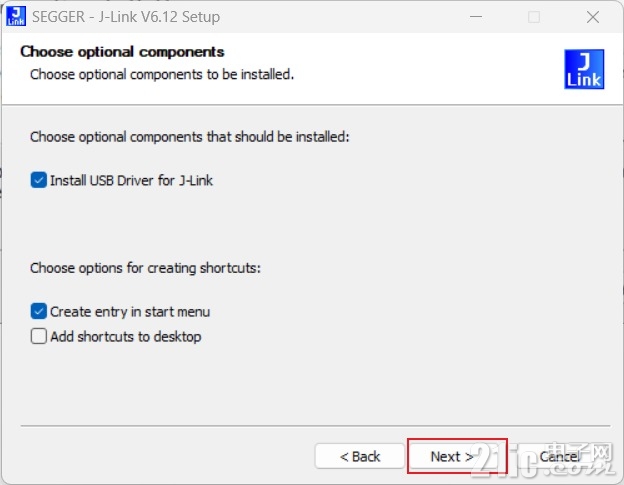The width and height of the screenshot is (624, 485).
Task: Continue with the Next > button
Action: click(x=457, y=456)
